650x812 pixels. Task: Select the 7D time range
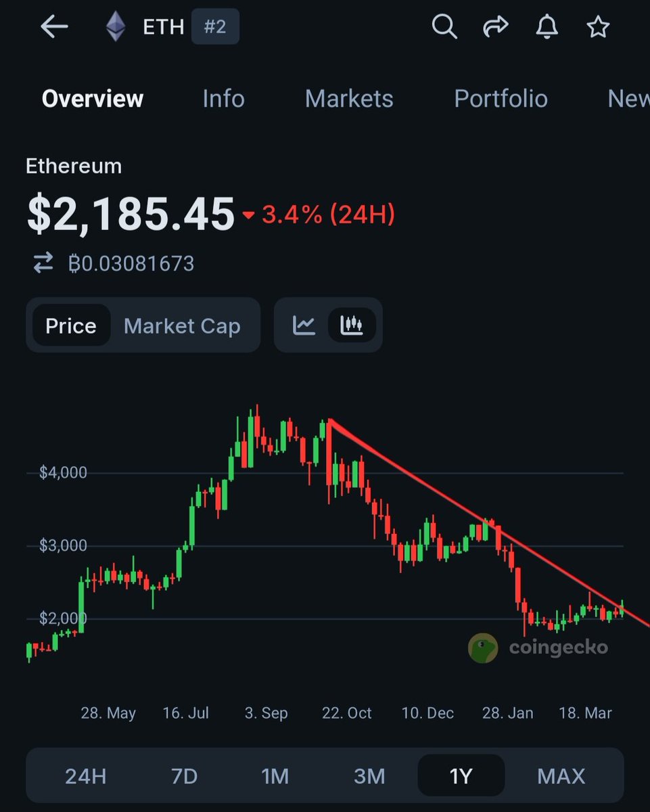click(184, 775)
